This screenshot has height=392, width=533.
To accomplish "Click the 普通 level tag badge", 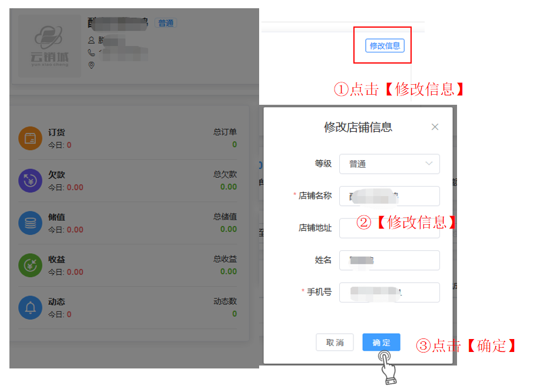I will coord(166,23).
